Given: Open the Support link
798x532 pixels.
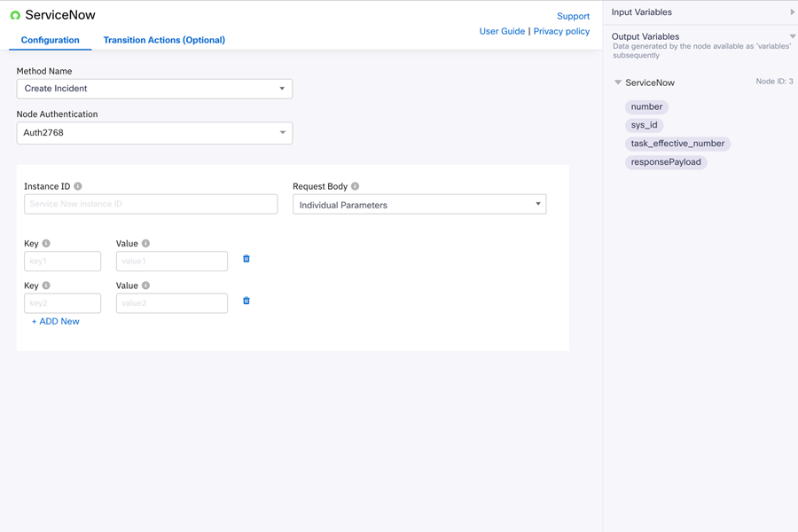Looking at the screenshot, I should coord(573,16).
